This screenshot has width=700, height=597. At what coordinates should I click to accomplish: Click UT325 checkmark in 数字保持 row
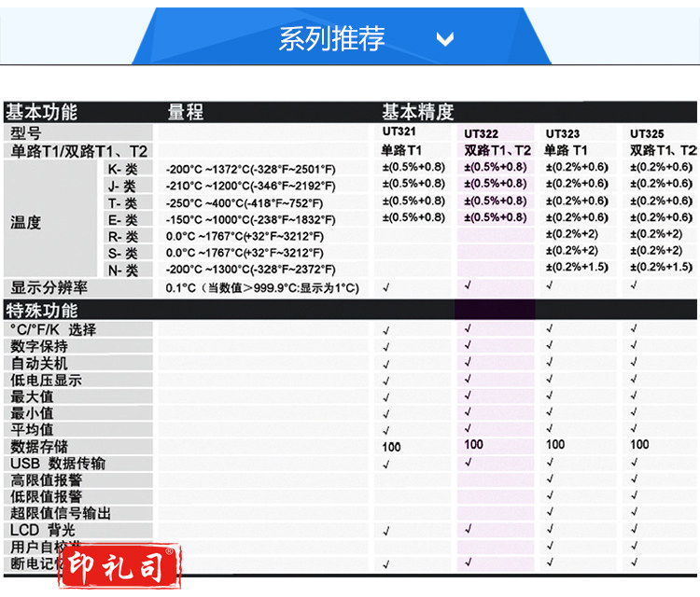click(634, 346)
